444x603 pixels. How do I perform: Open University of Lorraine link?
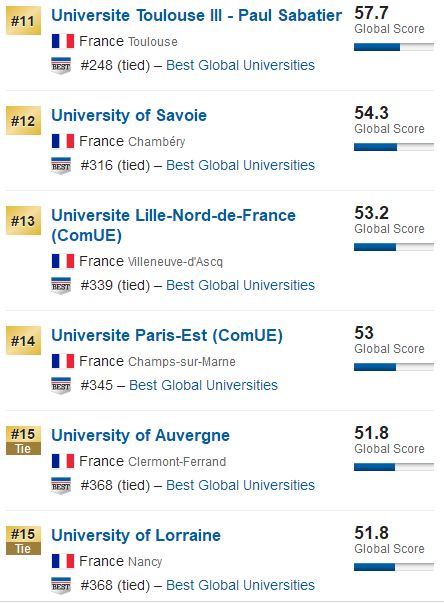(x=136, y=535)
